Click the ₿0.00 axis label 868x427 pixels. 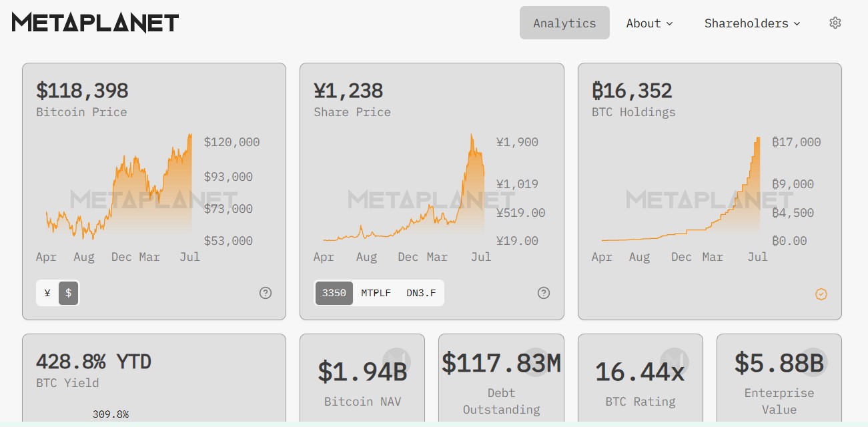(789, 241)
